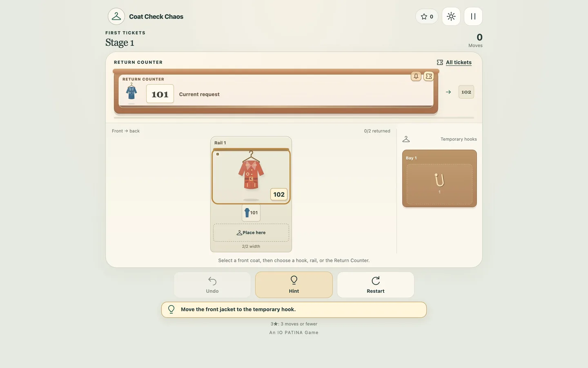Select the red jacket on Rail 1

pyautogui.click(x=251, y=177)
